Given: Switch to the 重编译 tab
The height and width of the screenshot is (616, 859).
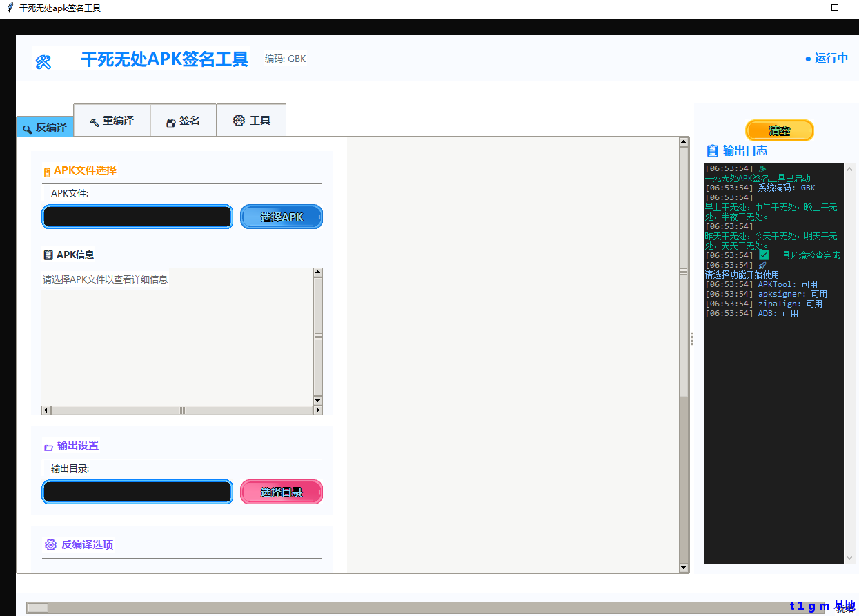Looking at the screenshot, I should 112,120.
